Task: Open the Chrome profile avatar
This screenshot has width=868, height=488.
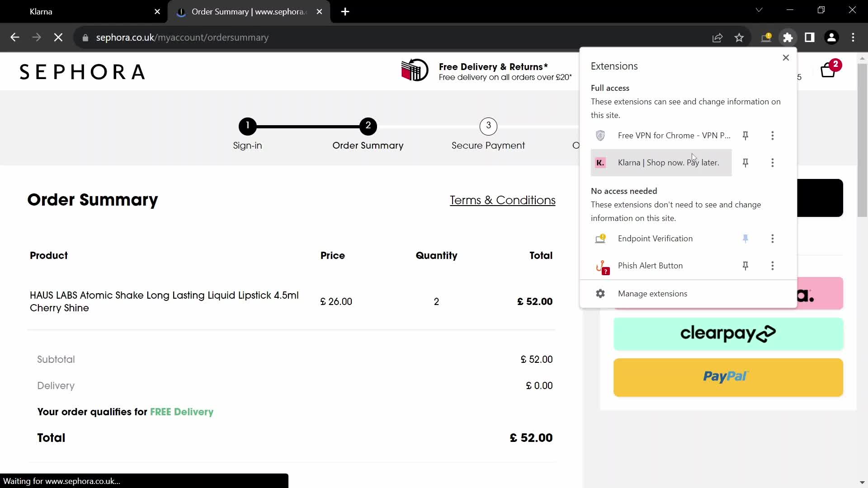Action: (x=831, y=38)
